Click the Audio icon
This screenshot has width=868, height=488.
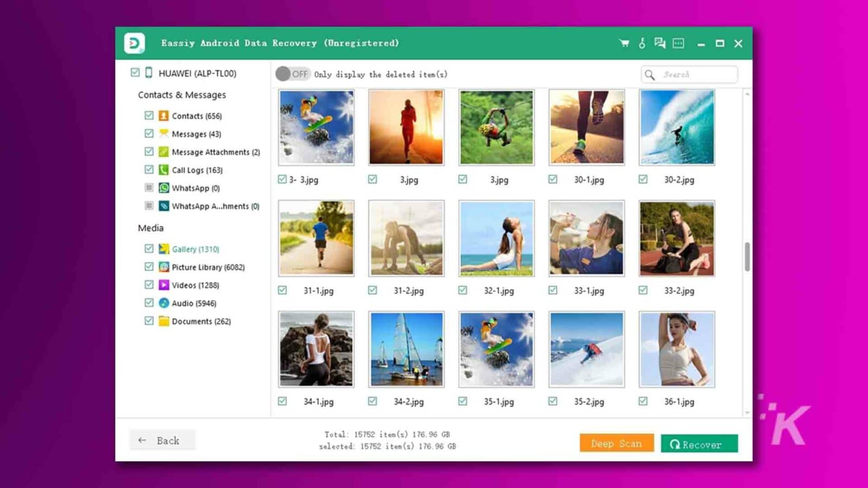click(x=164, y=303)
